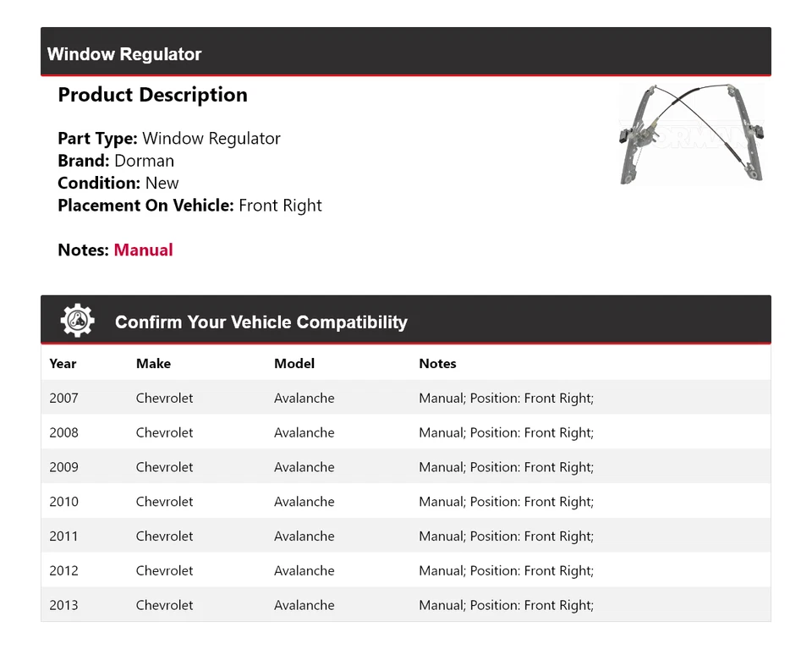
Task: Click the Placement On Vehicle: Front Right line
Action: point(189,206)
